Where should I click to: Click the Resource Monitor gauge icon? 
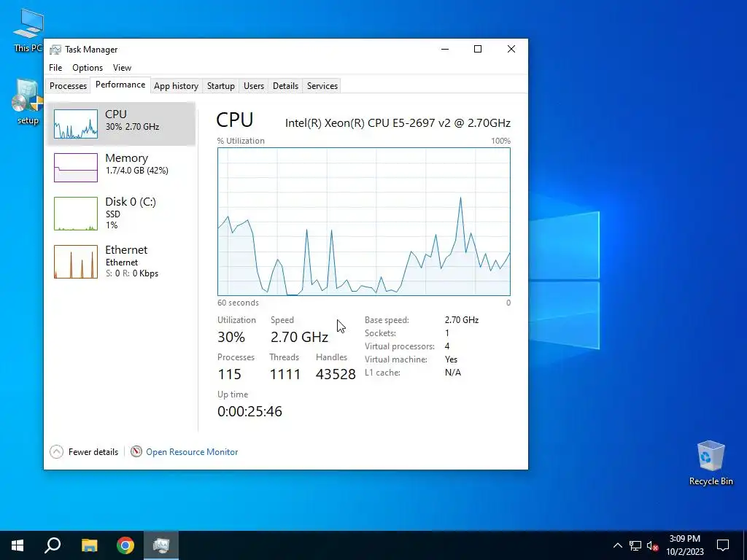coord(136,451)
